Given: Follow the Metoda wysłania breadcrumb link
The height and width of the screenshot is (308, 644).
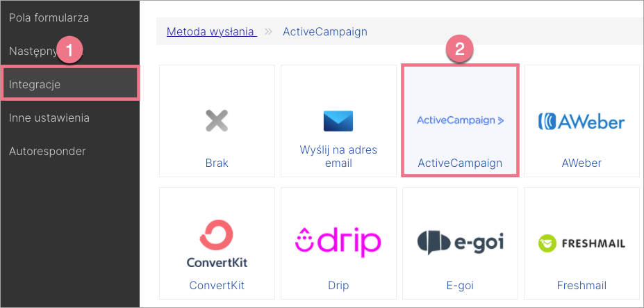Looking at the screenshot, I should tap(211, 31).
